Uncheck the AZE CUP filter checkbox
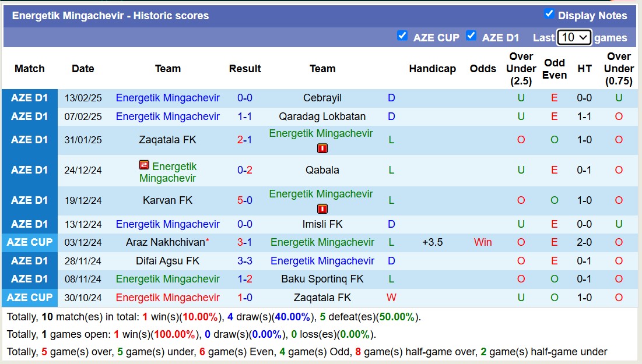 click(402, 36)
